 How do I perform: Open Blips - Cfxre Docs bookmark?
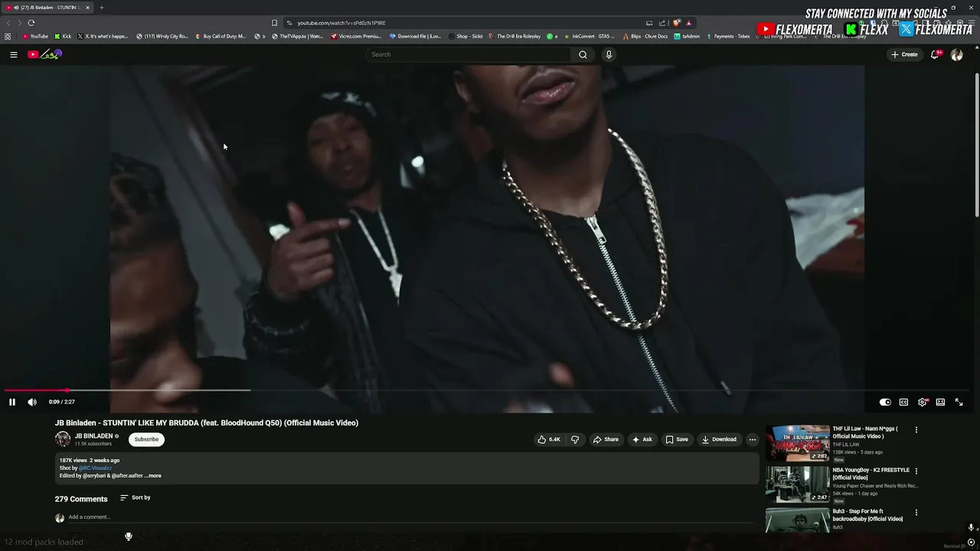click(x=645, y=36)
